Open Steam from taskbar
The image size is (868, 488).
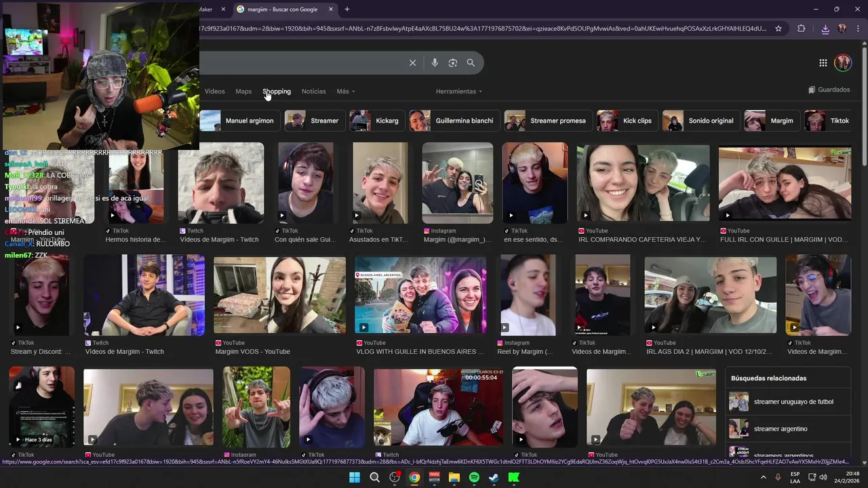click(494, 477)
